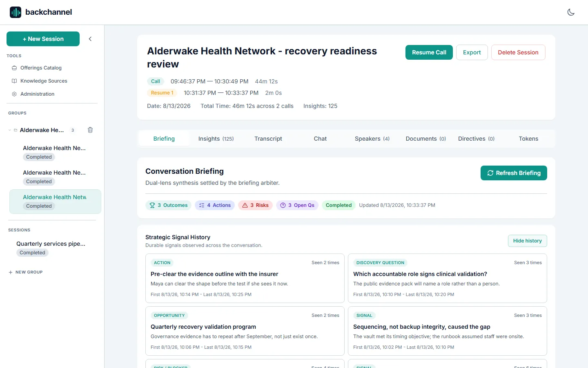Toggle dark mode moon icon
This screenshot has width=588, height=368.
(571, 12)
